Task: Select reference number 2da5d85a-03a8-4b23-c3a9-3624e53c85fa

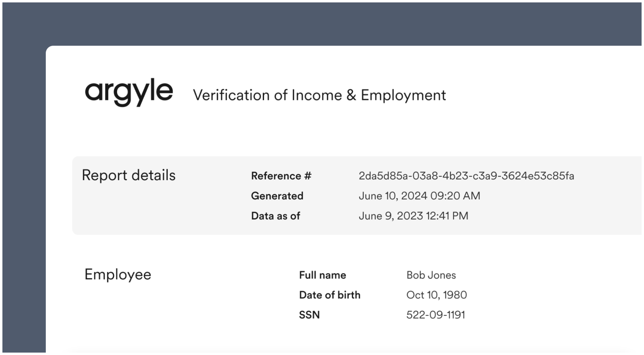Action: (466, 176)
